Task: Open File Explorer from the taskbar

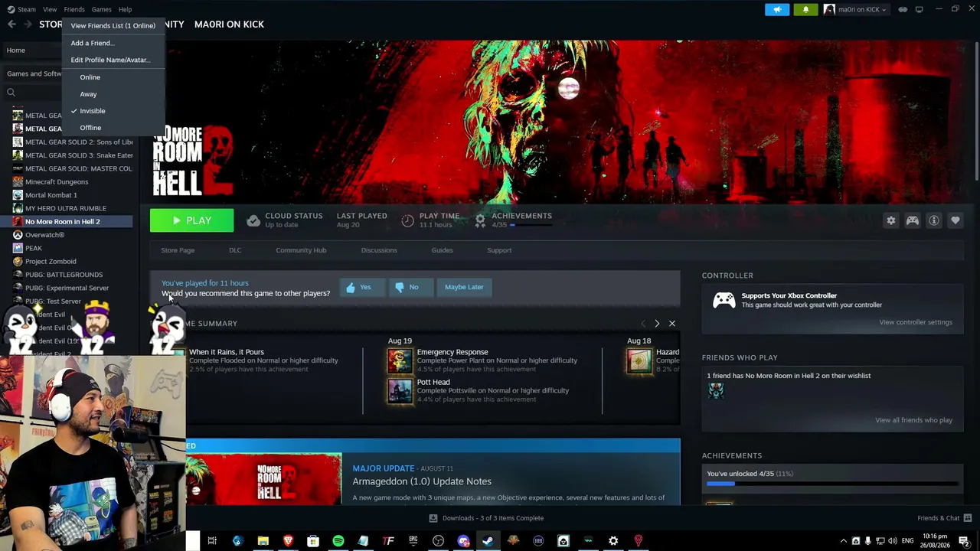Action: click(263, 541)
